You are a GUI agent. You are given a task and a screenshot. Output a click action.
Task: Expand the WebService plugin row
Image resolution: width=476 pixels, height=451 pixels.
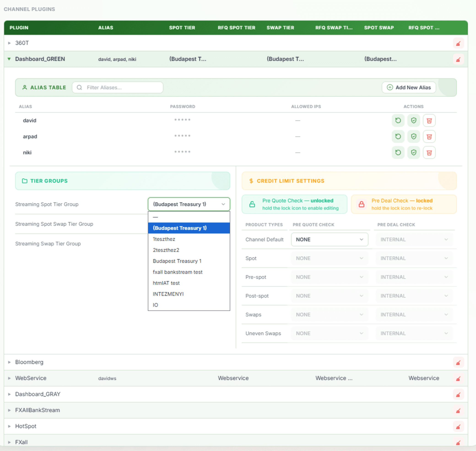pyautogui.click(x=9, y=378)
